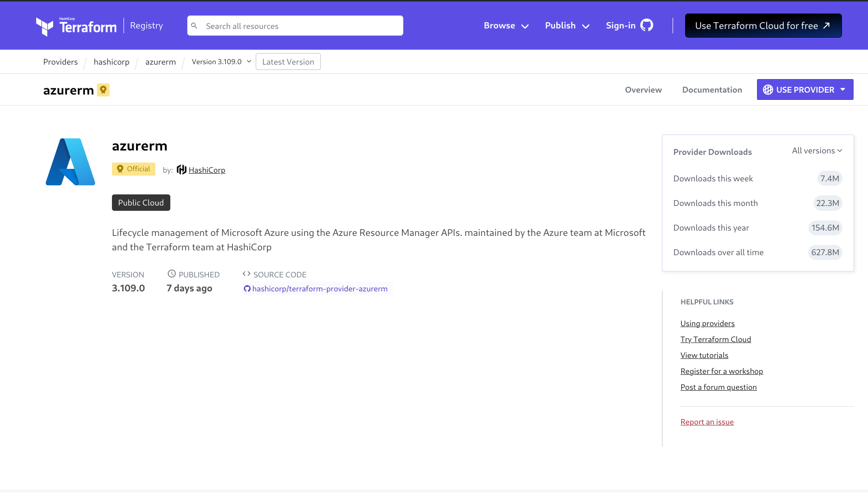Switch to the Overview tab
868x493 pixels.
[643, 90]
